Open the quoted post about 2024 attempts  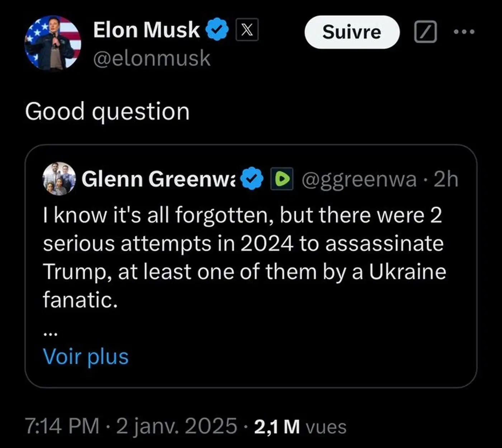click(244, 257)
